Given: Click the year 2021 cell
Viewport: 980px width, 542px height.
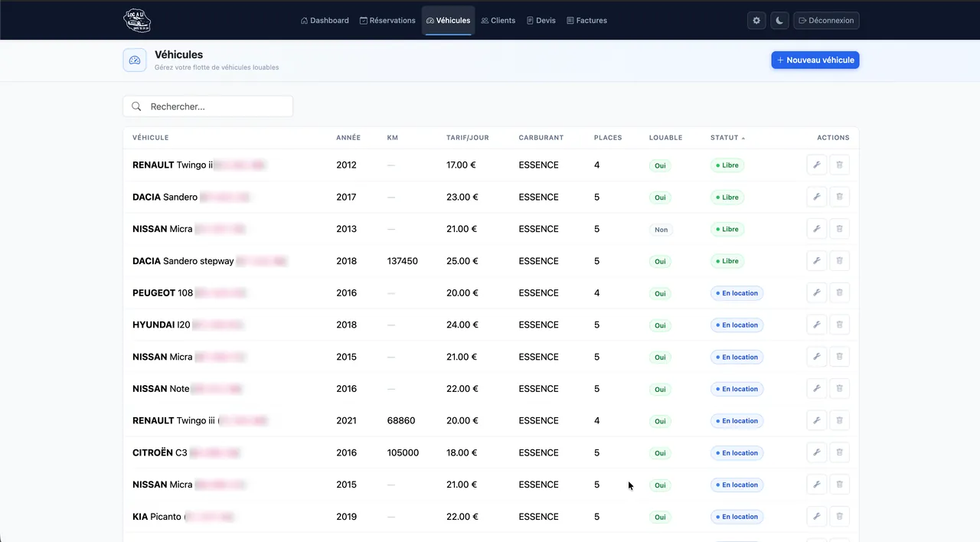Looking at the screenshot, I should [346, 421].
